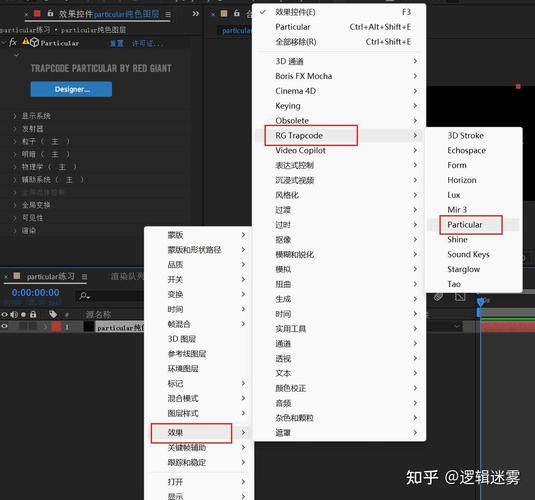Viewport: 535px width, 500px height.
Task: Open the 效果 context menu item
Action: point(199,433)
